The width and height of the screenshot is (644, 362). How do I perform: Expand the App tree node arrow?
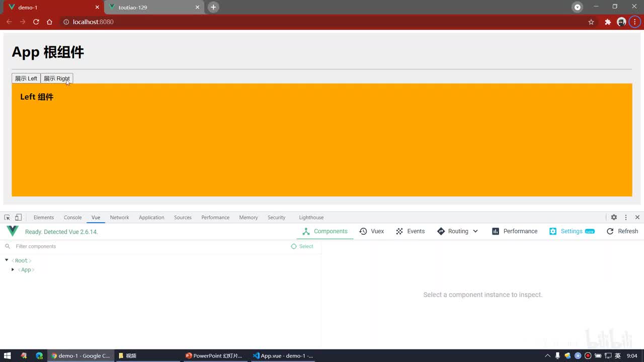13,270
